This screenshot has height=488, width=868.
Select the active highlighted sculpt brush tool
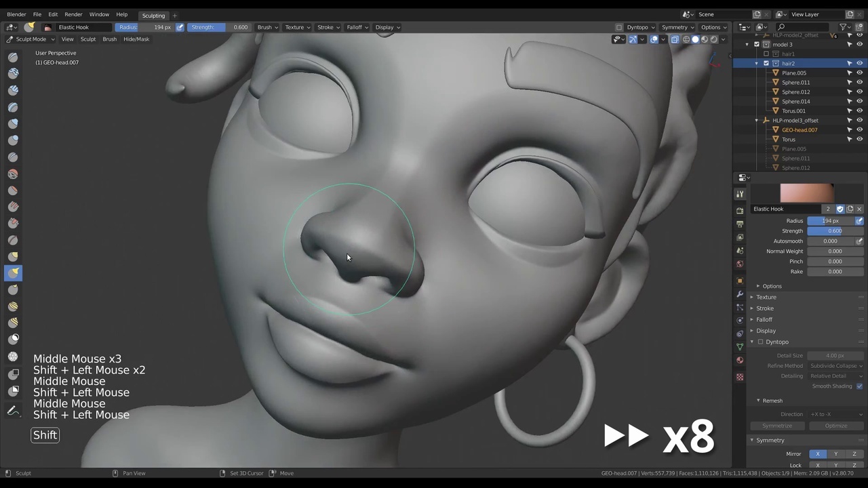[13, 272]
